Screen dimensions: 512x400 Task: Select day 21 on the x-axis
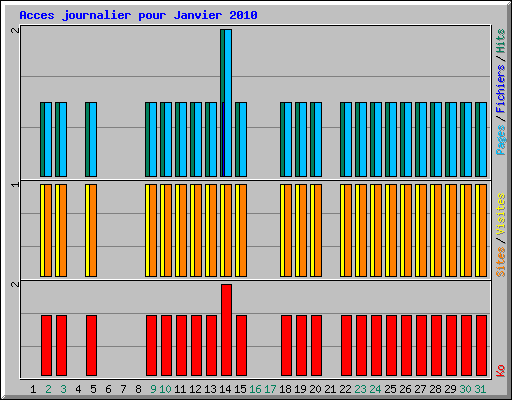point(330,389)
